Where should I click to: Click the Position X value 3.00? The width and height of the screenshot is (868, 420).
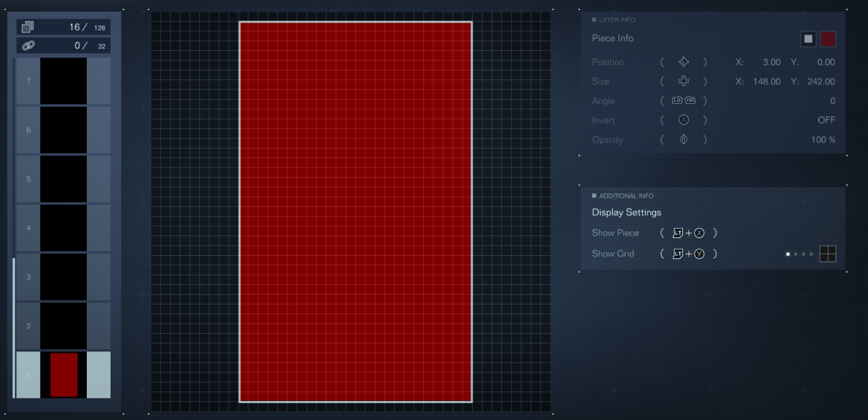click(x=771, y=62)
